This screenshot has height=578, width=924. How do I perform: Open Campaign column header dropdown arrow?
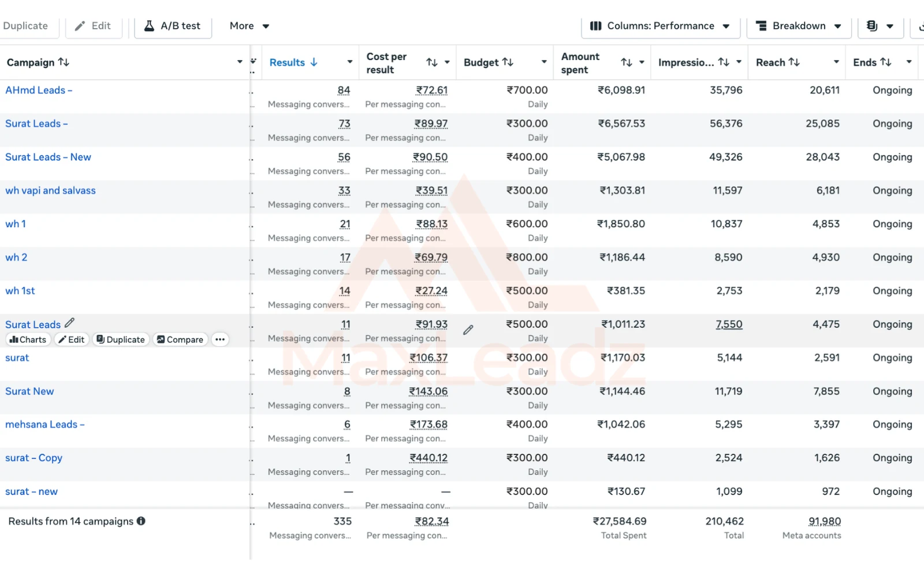[240, 62]
